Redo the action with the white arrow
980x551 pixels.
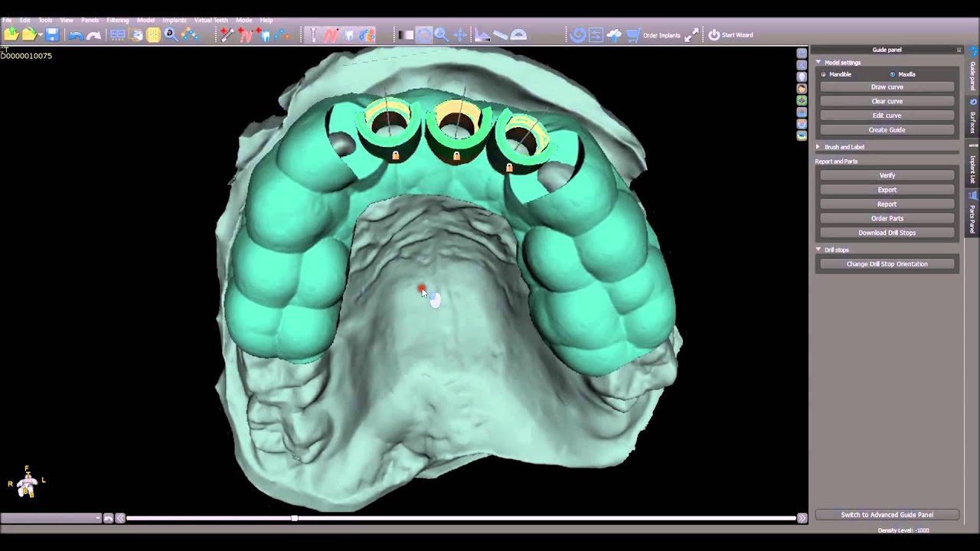(x=93, y=35)
